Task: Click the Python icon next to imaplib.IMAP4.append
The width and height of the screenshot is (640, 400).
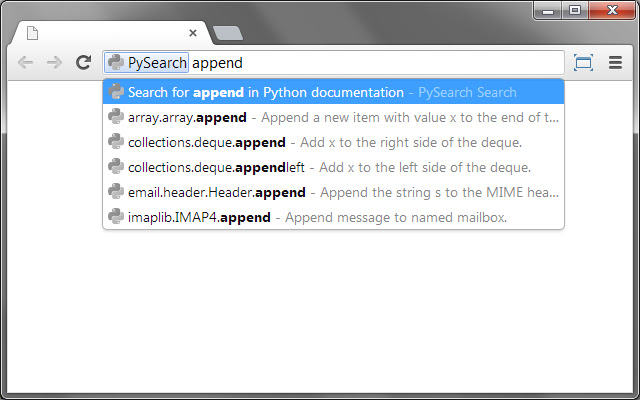Action: click(x=116, y=216)
